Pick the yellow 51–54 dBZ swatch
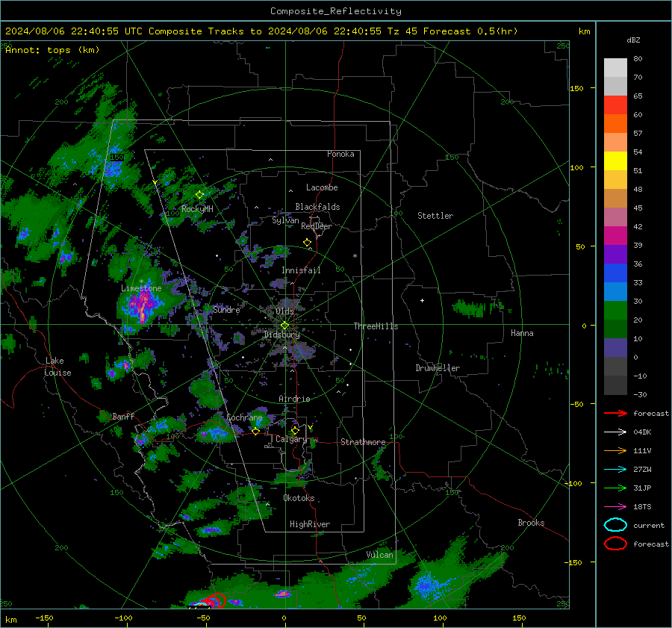 pyautogui.click(x=615, y=161)
